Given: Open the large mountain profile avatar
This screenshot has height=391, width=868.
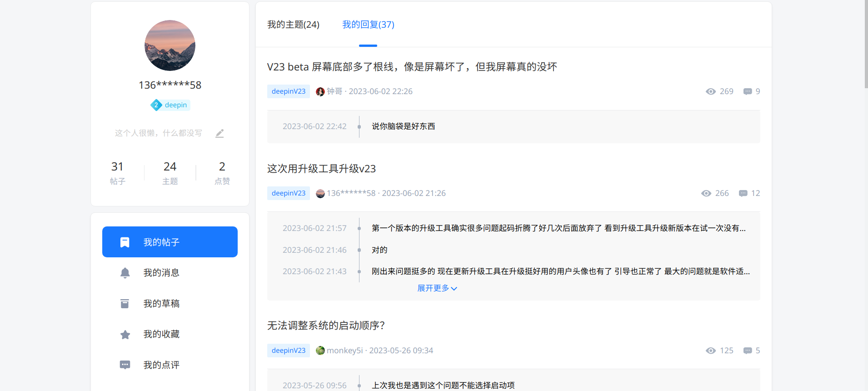Looking at the screenshot, I should tap(170, 45).
